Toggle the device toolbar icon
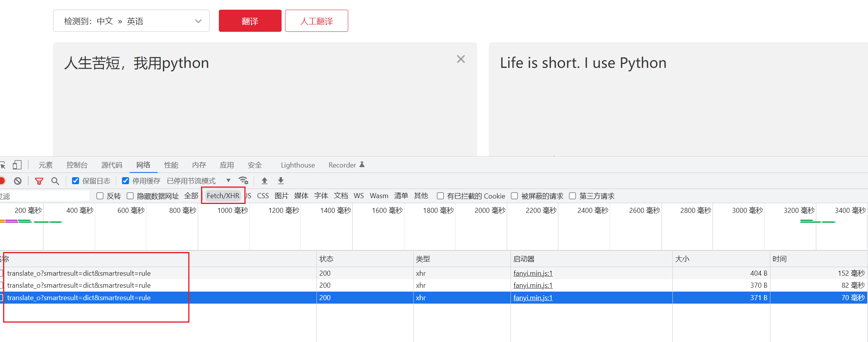868x342 pixels. tap(17, 165)
